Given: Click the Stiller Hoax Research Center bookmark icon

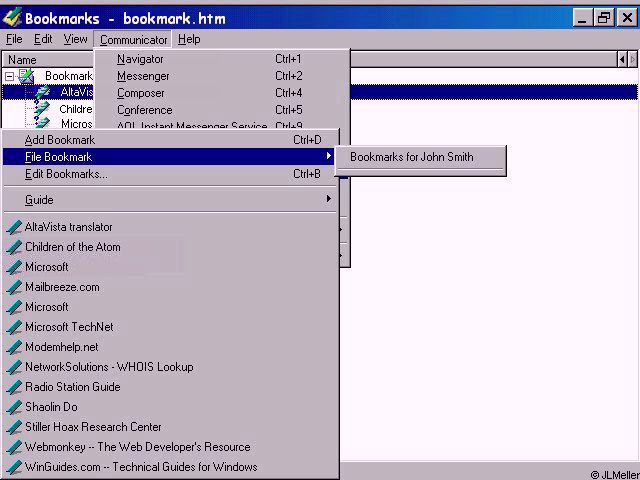Looking at the screenshot, I should pos(14,427).
